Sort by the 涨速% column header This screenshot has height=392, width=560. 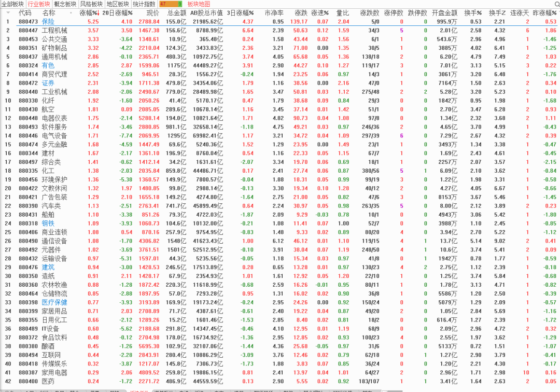click(319, 13)
